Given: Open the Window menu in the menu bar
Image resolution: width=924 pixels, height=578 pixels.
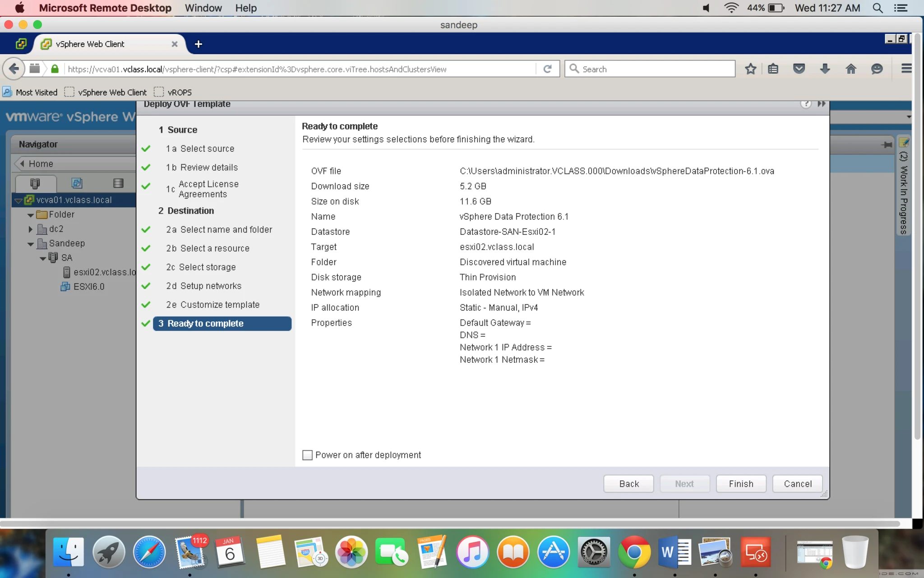Looking at the screenshot, I should coord(203,8).
